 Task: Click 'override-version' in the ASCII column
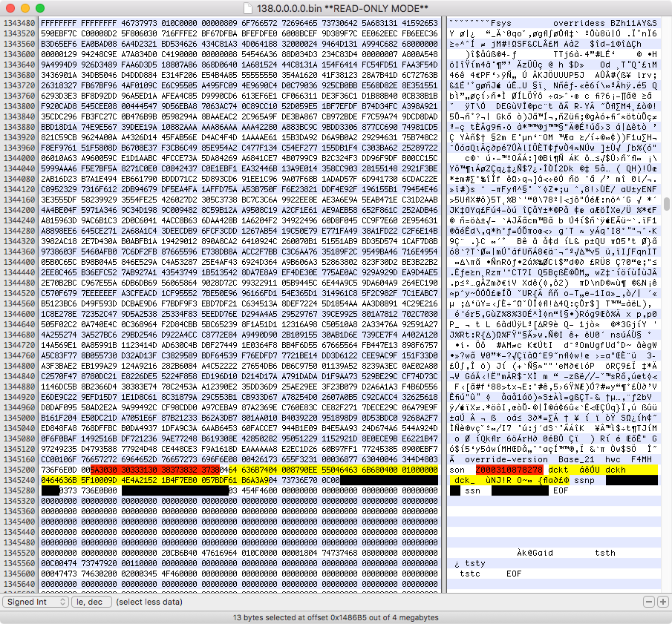click(x=506, y=459)
